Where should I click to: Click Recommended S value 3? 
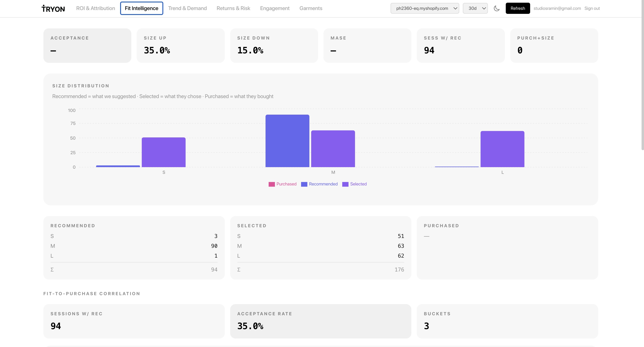point(216,236)
